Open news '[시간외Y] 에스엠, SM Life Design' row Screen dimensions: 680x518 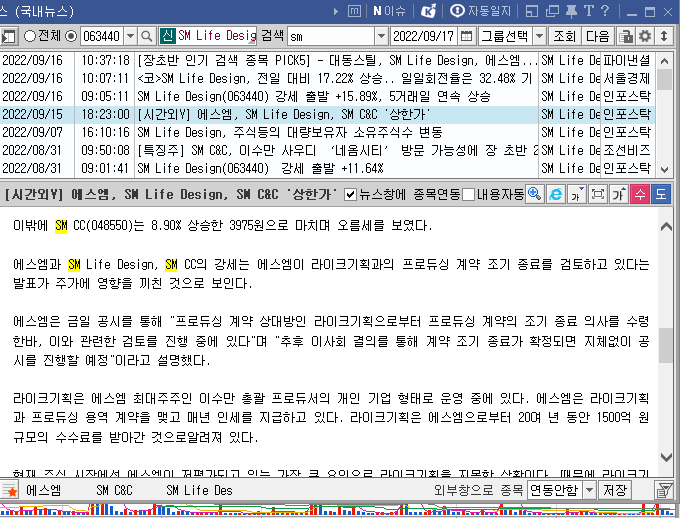327,115
